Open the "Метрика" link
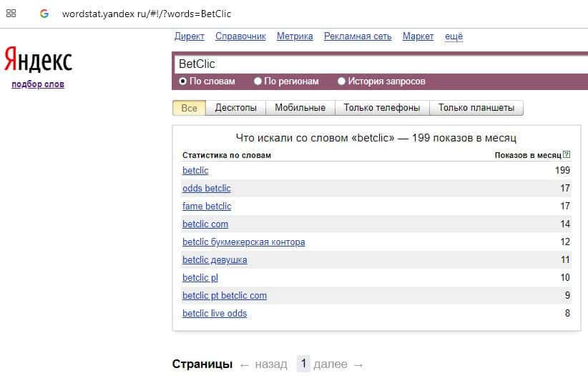 pos(295,36)
